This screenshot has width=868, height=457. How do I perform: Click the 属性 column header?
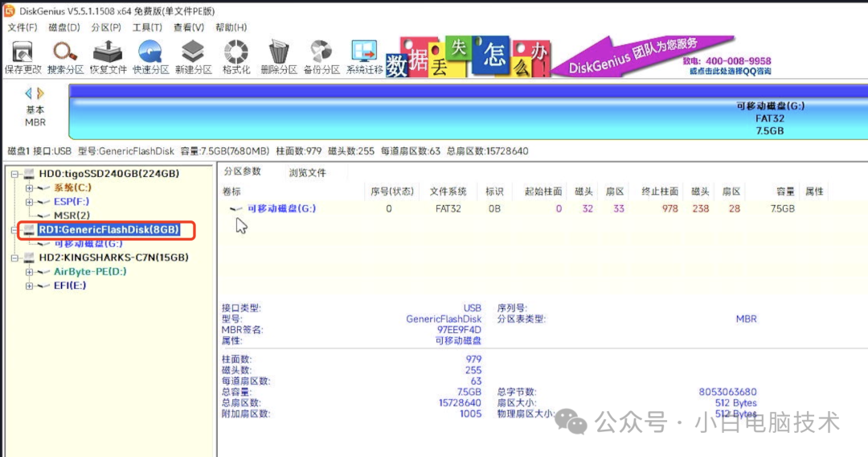tap(814, 191)
